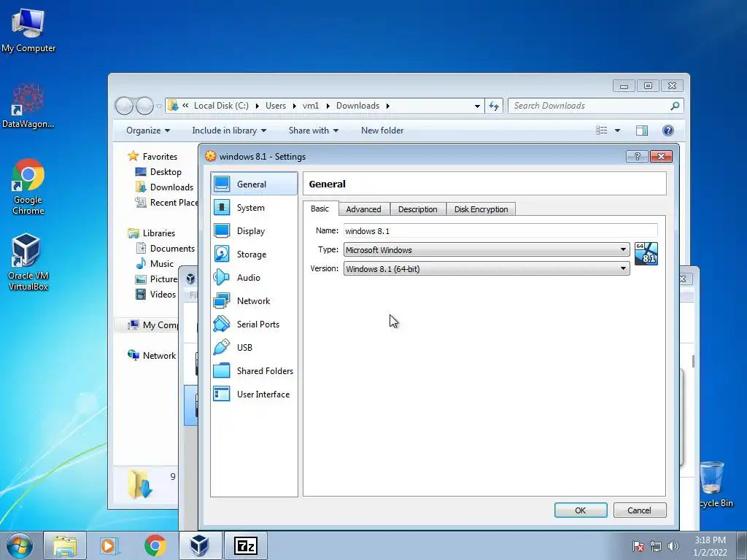Viewport: 747px width, 560px height.
Task: Click the Name field containing windows 8.1
Action: click(500, 231)
